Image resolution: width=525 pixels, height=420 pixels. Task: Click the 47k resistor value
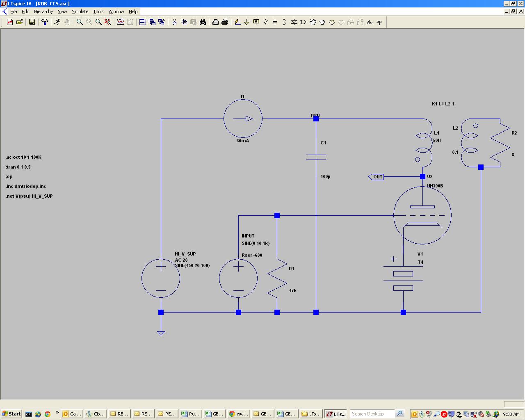point(293,290)
